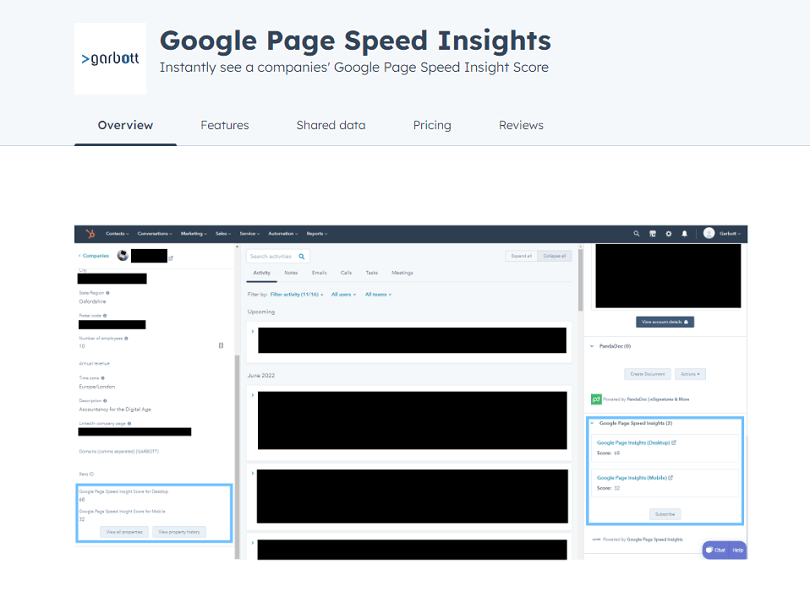Click the Number of employees info icon
The height and width of the screenshot is (613, 810).
pyautogui.click(x=126, y=338)
